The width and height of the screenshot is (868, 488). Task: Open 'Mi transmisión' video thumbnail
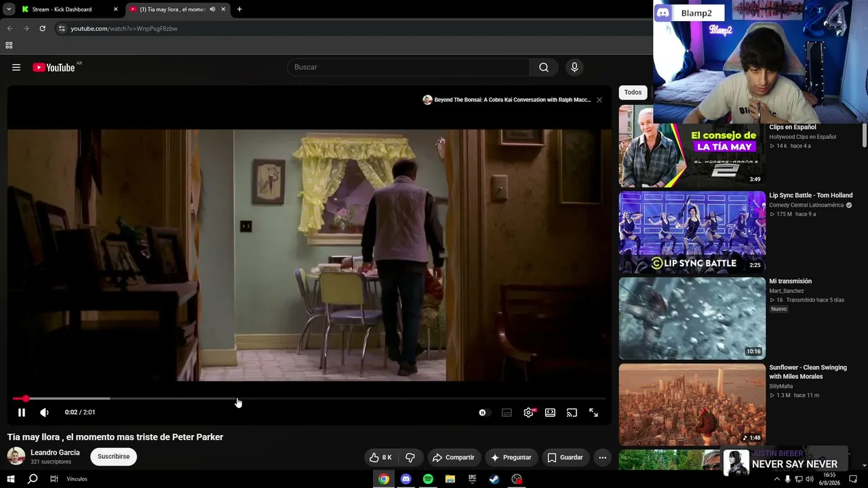[x=692, y=318]
